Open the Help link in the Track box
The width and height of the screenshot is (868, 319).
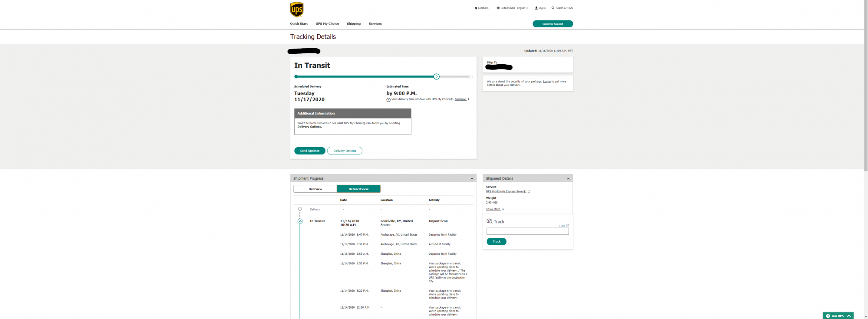click(x=564, y=226)
